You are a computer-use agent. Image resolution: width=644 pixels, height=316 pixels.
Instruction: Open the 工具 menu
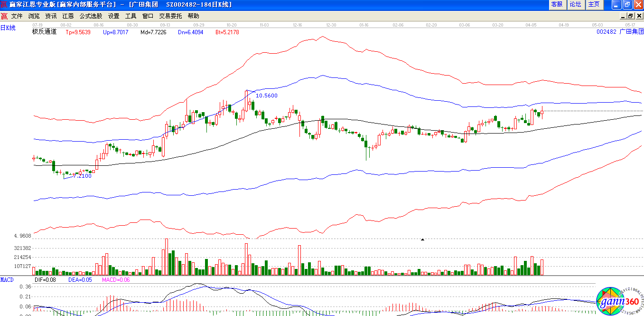coord(131,16)
